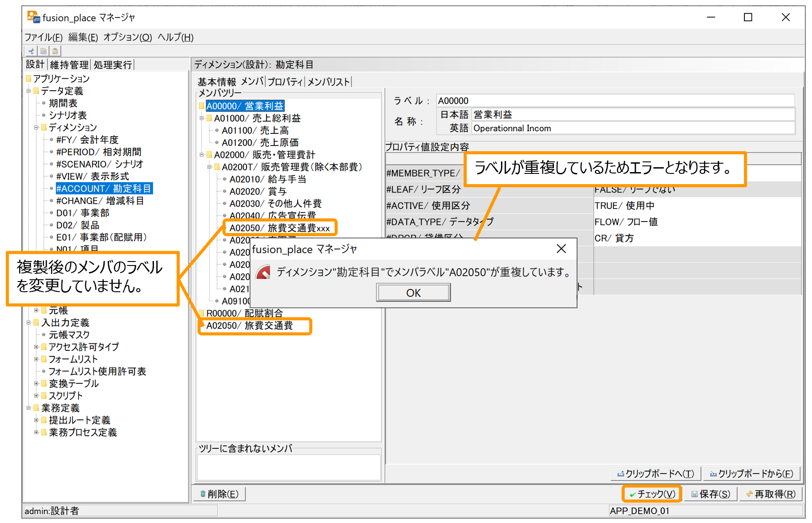The height and width of the screenshot is (523, 812).
Task: Click the アプリケーション folder icon
Action: 28,79
